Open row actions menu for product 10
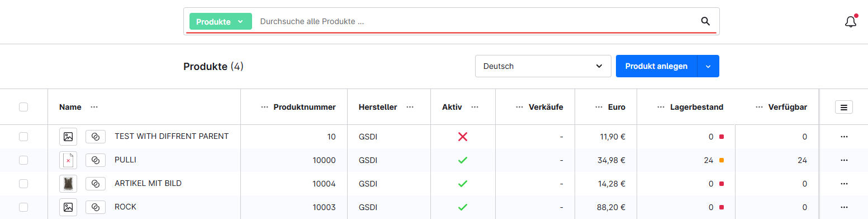 (x=844, y=137)
